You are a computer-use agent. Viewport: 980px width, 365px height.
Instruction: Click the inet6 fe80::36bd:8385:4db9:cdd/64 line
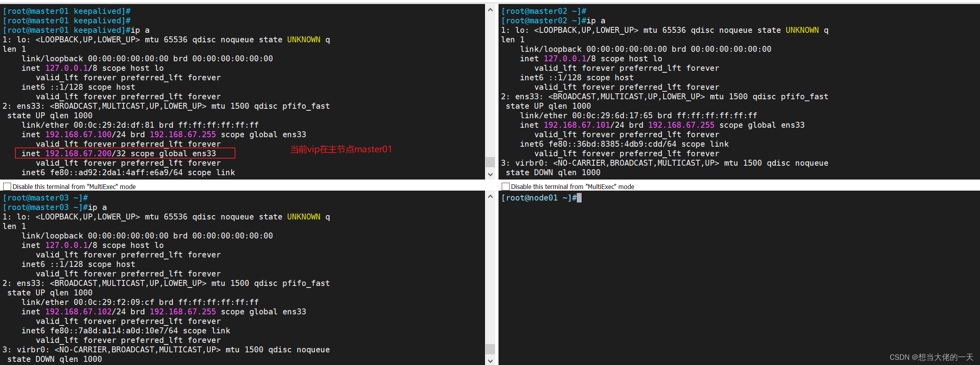624,144
